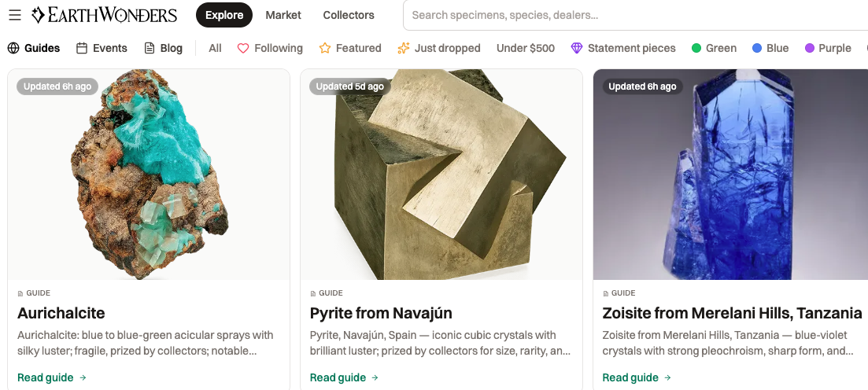Filter specimens by Blue color
The height and width of the screenshot is (390, 868).
[x=770, y=48]
